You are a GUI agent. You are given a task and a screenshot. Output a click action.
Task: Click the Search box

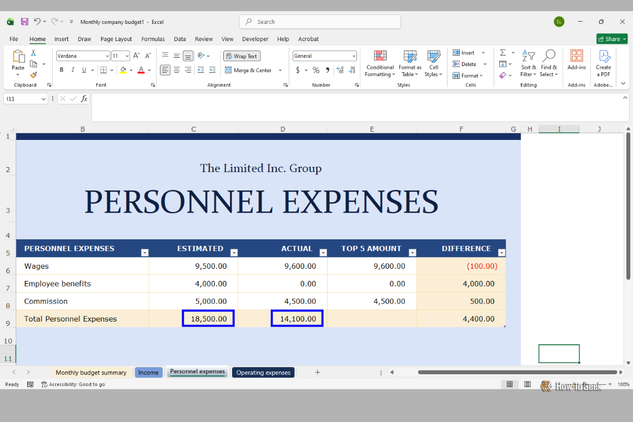pyautogui.click(x=320, y=22)
